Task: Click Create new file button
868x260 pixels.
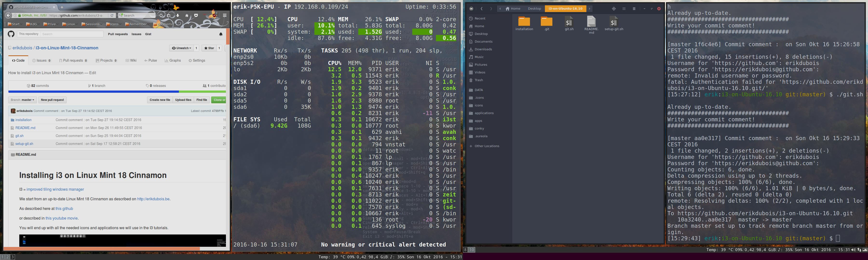Action: point(160,100)
